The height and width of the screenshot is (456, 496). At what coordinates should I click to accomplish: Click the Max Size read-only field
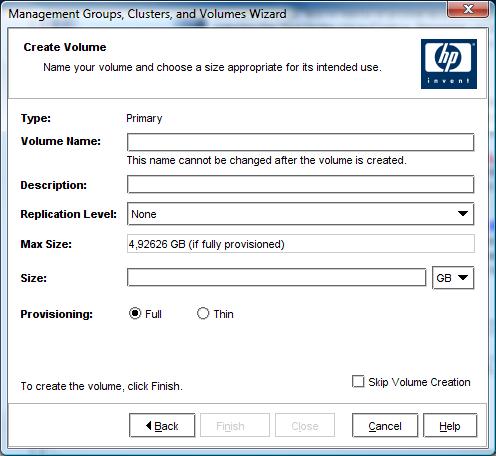pyautogui.click(x=300, y=244)
